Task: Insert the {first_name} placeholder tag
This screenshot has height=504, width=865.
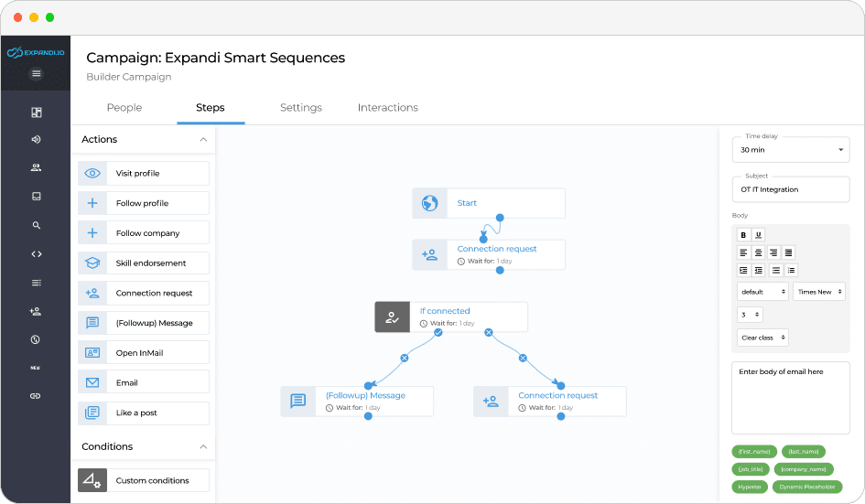Action: [755, 452]
